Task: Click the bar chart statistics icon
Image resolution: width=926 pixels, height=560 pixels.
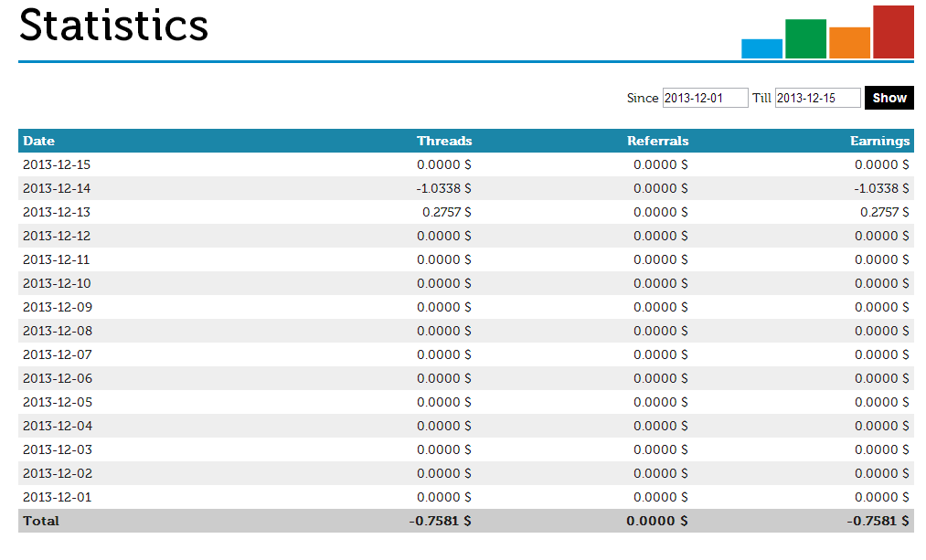Action: [827, 32]
